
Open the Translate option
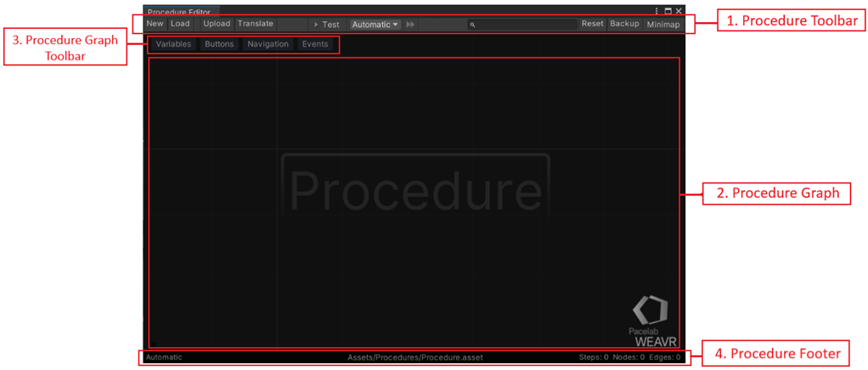pos(255,25)
